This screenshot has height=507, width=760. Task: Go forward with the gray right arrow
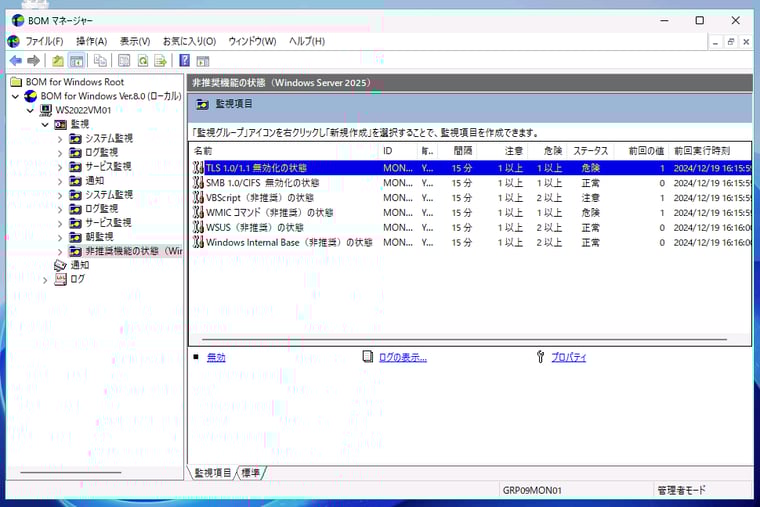[33, 61]
